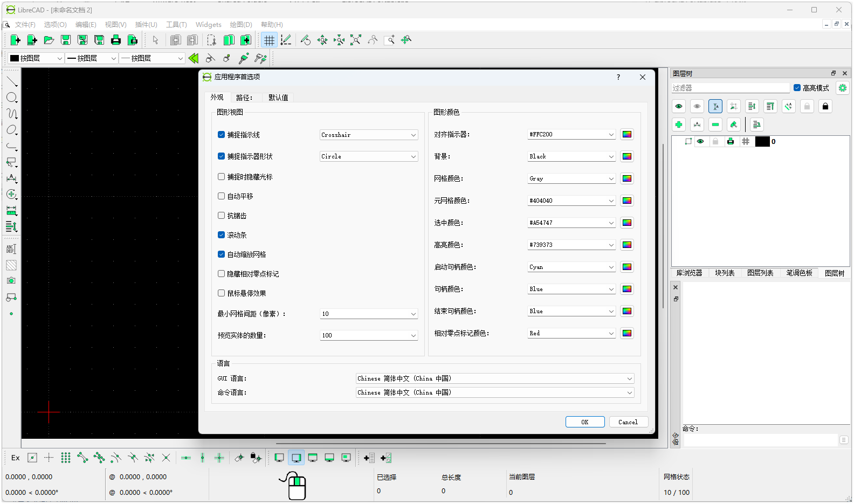Click the draft mode toolbar icon
This screenshot has width=854, height=504.
tap(286, 40)
